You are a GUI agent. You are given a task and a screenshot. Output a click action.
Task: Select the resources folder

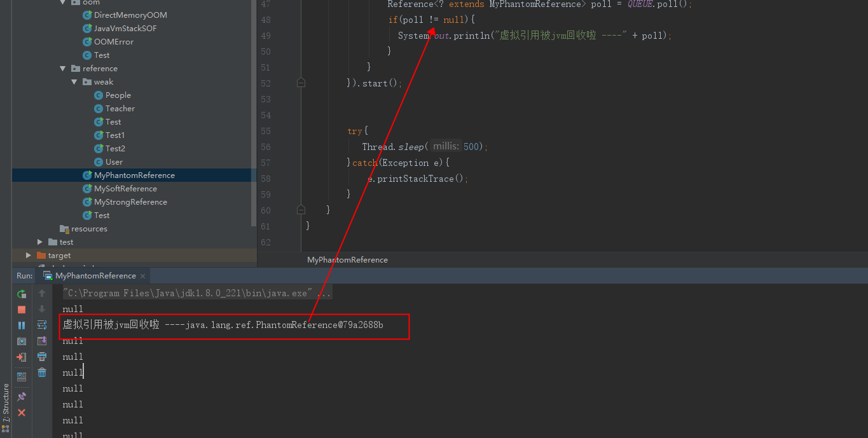pos(89,229)
